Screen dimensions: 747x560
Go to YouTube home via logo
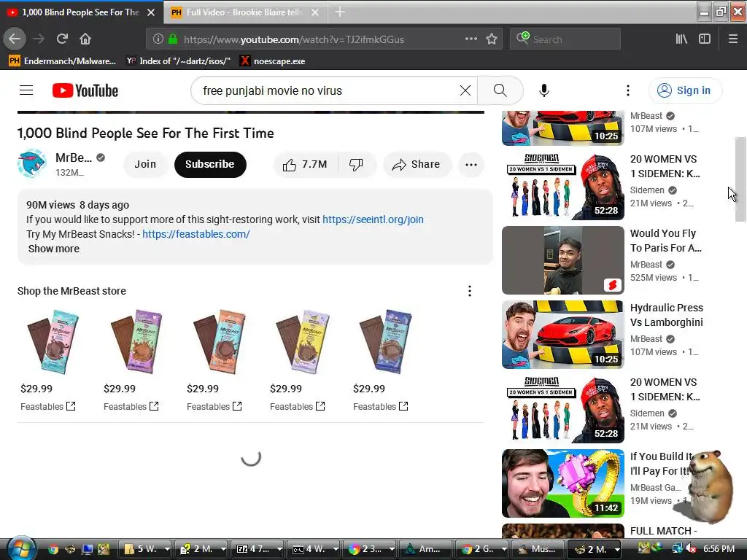pyautogui.click(x=85, y=90)
